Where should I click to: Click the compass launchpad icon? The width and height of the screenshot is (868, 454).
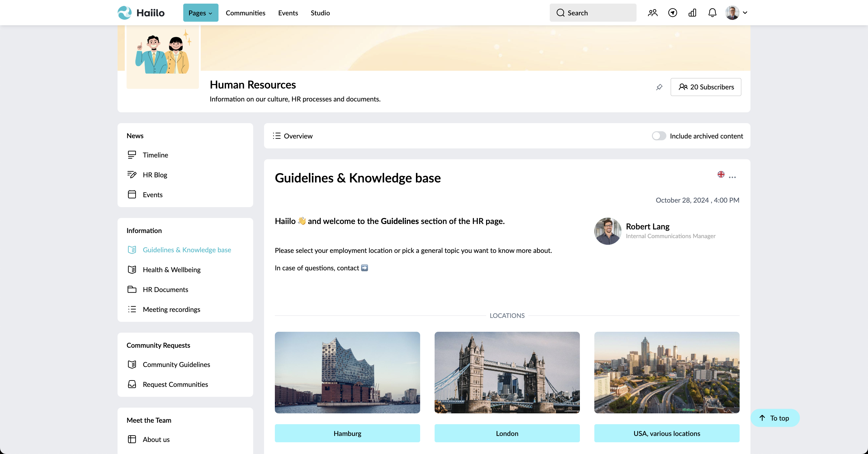[x=673, y=13]
